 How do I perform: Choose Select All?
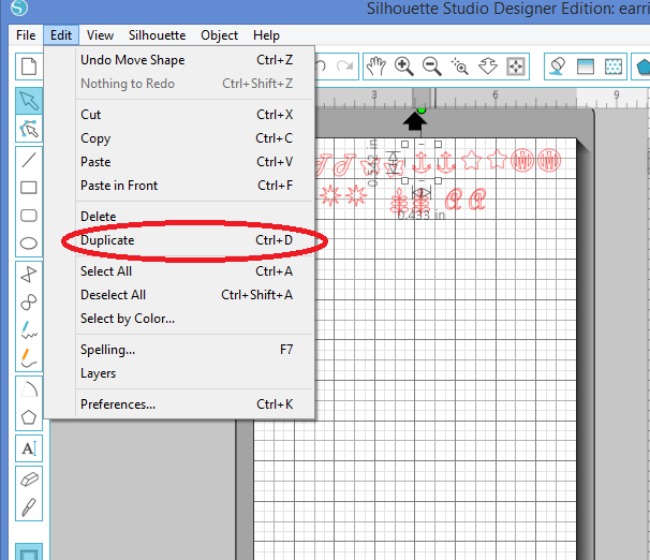point(187,271)
